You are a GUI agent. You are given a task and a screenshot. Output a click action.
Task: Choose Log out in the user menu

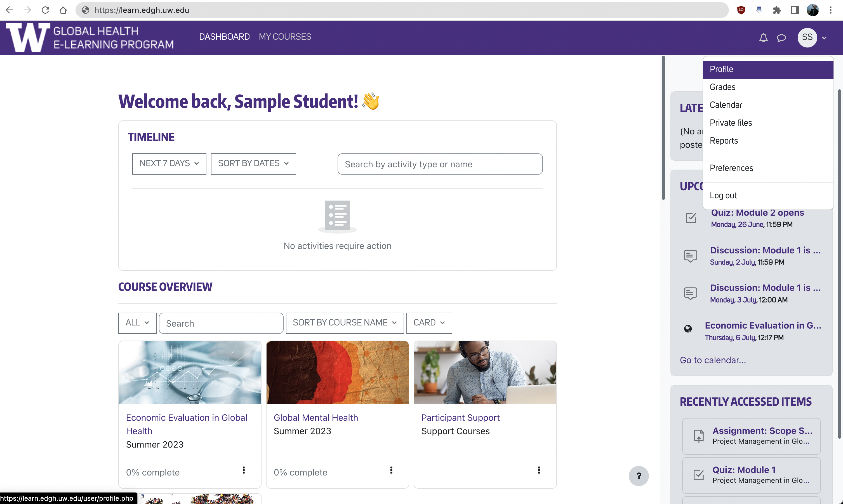(x=723, y=196)
